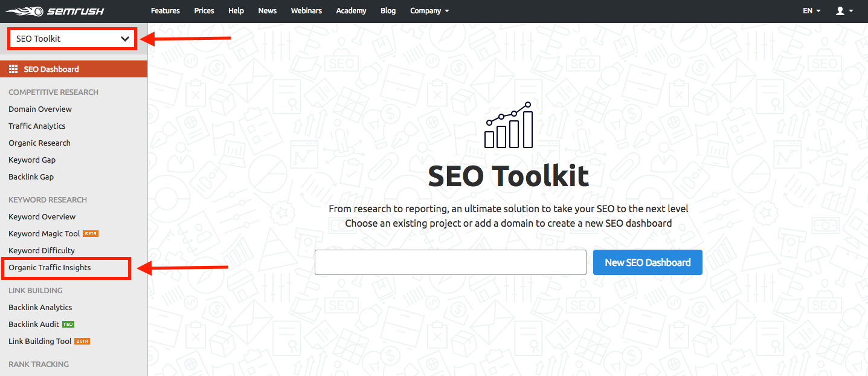Viewport: 868px width, 376px height.
Task: Expand the SEO Toolkit selector dropdown
Action: coord(71,38)
